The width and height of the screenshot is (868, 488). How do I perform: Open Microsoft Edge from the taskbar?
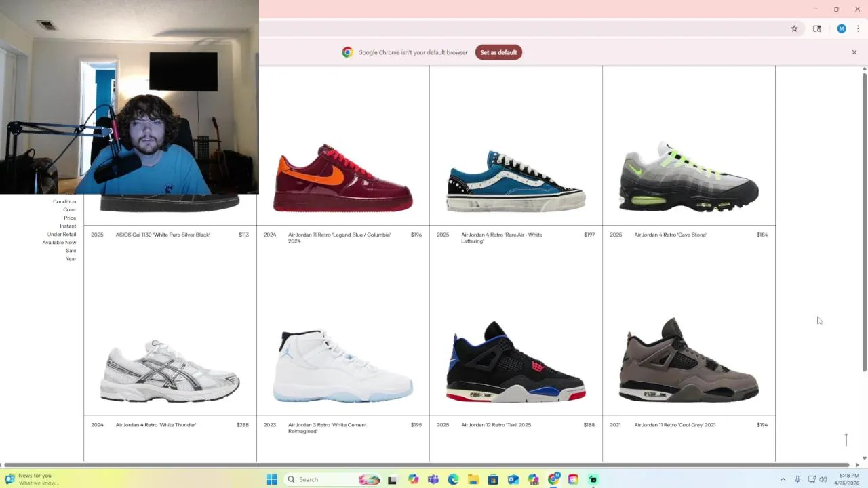coord(453,479)
